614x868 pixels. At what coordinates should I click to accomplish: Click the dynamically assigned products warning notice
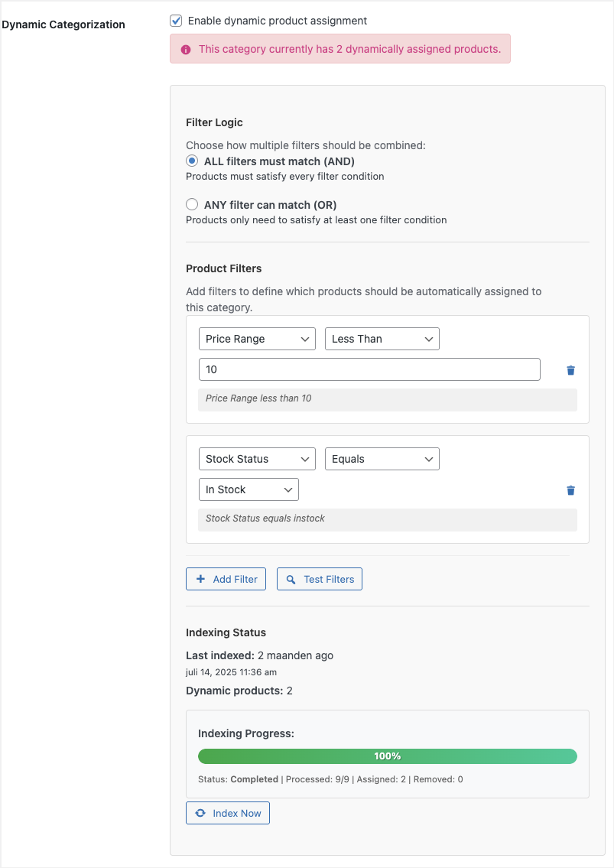(x=339, y=48)
